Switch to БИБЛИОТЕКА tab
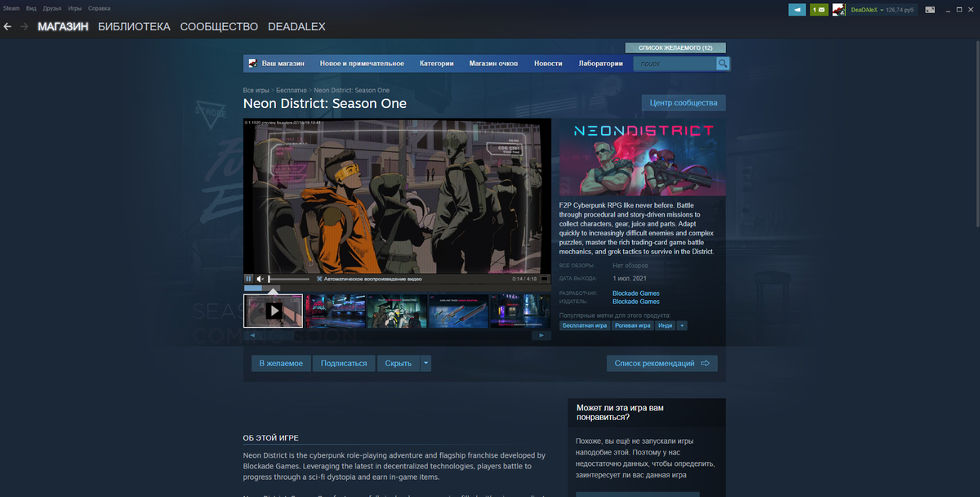 pyautogui.click(x=134, y=26)
